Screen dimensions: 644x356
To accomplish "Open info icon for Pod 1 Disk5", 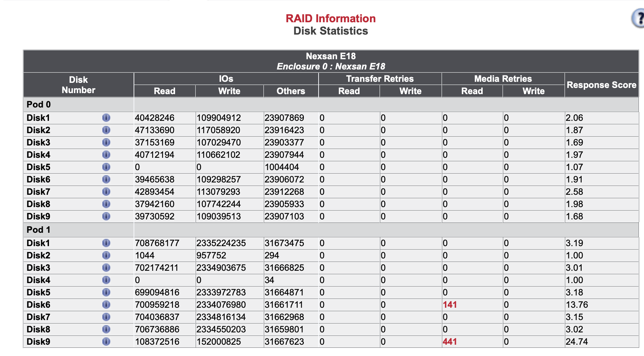I will pos(106,292).
